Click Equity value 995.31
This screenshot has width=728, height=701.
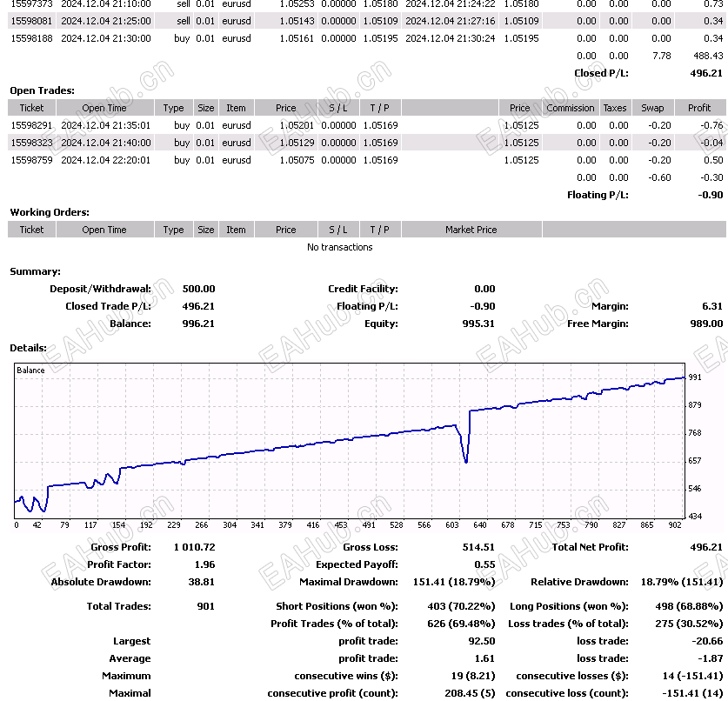click(x=478, y=324)
